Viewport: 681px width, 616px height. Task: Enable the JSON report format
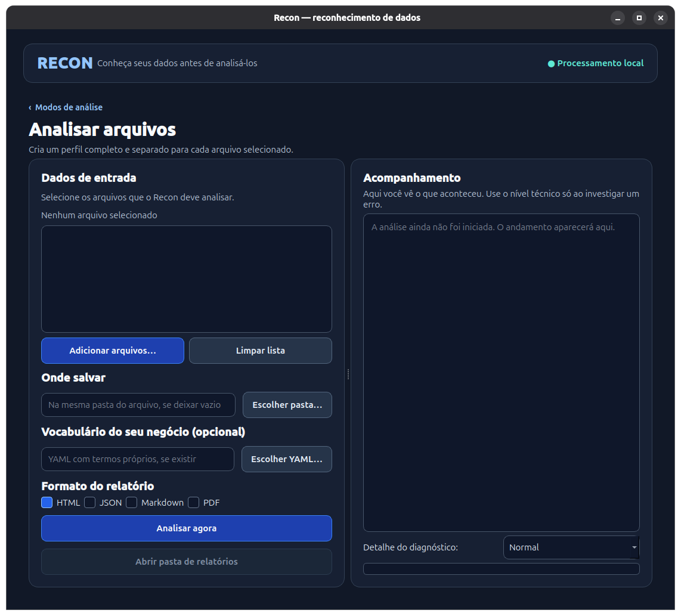click(x=90, y=503)
